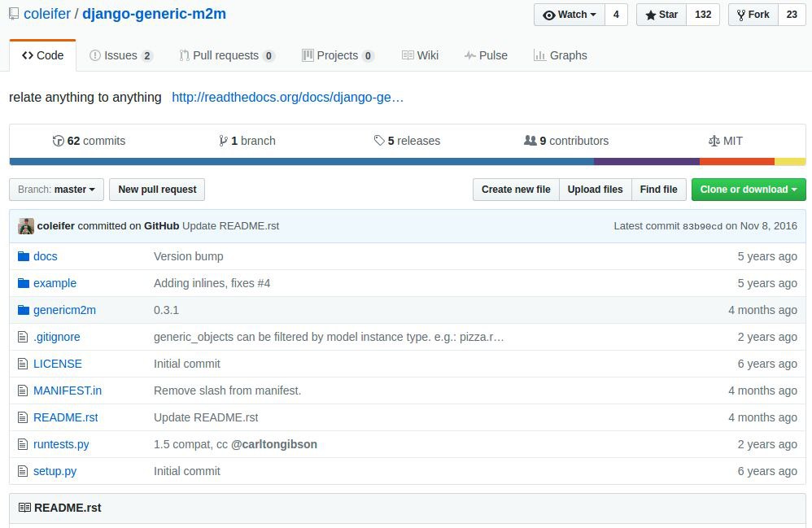Click the coleifer avatar in latest commit
This screenshot has width=812, height=528.
[26, 226]
